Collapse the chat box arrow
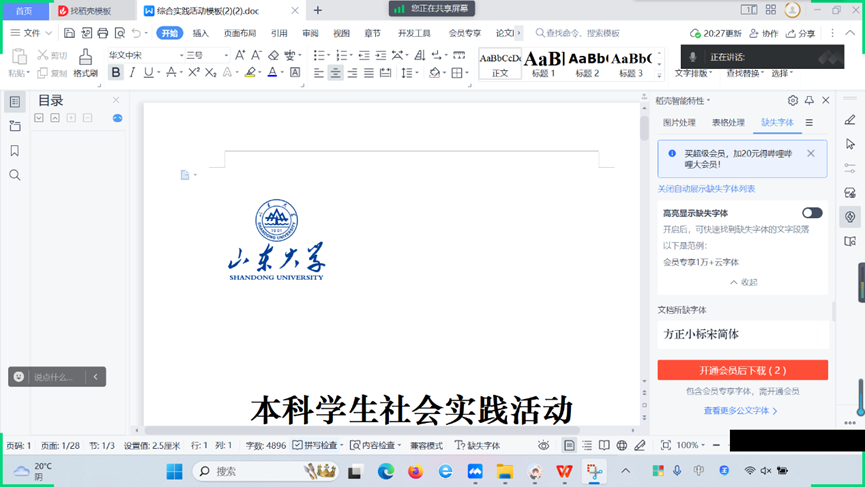 pos(95,377)
